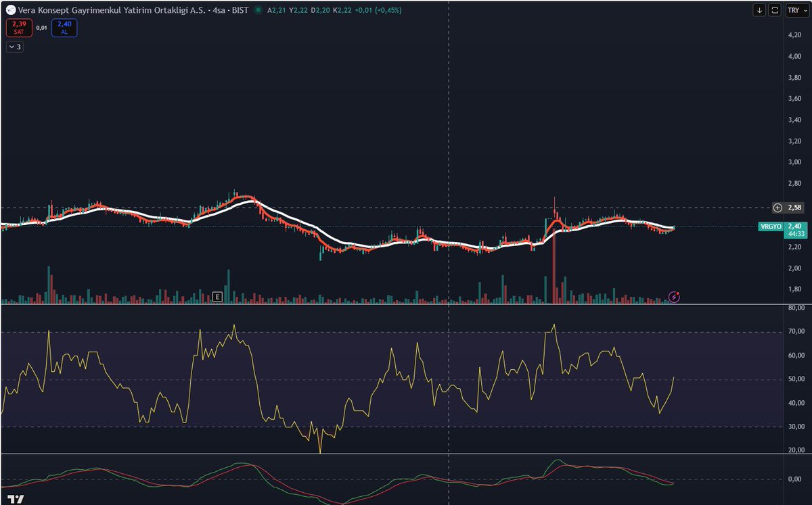
Task: Click the 3,00 price axis label
Action: pos(794,162)
